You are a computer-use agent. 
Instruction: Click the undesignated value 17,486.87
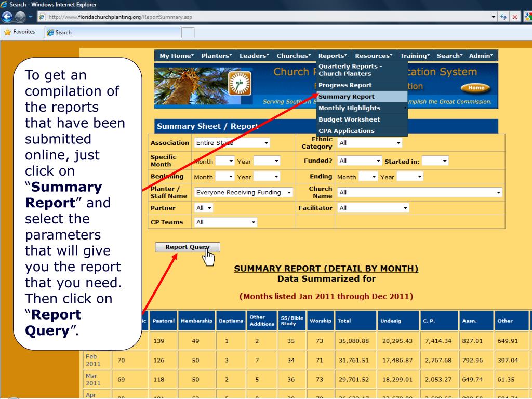tap(397, 361)
